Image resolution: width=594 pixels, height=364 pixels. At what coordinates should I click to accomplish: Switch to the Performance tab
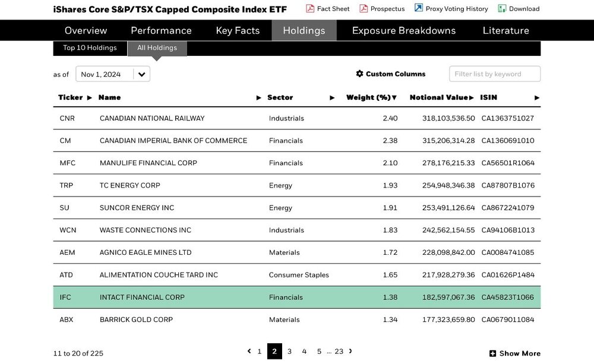click(x=162, y=30)
